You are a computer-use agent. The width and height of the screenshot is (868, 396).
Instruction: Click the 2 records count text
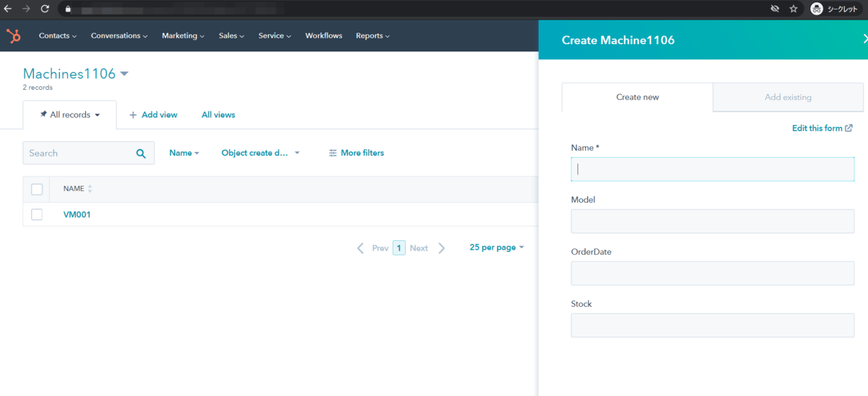coord(38,88)
